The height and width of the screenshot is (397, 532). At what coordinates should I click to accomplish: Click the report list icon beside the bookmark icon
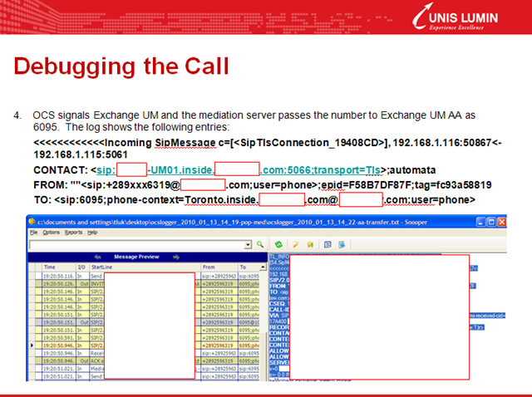(x=328, y=244)
